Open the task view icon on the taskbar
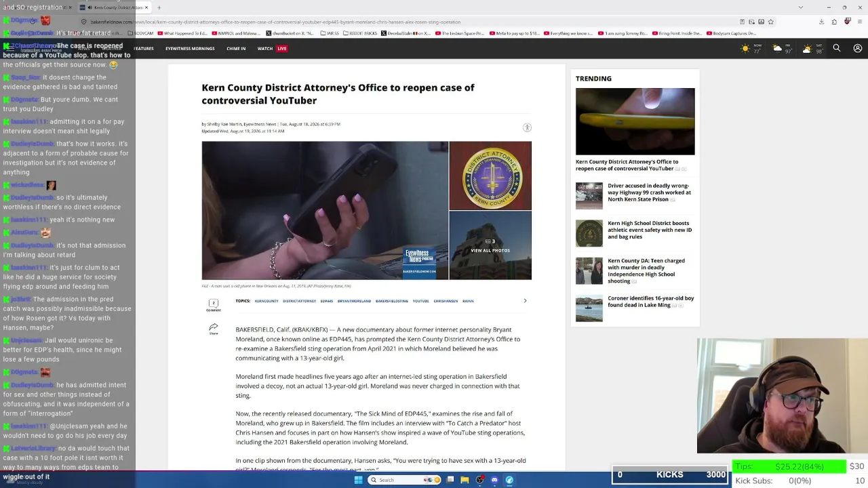 (450, 480)
